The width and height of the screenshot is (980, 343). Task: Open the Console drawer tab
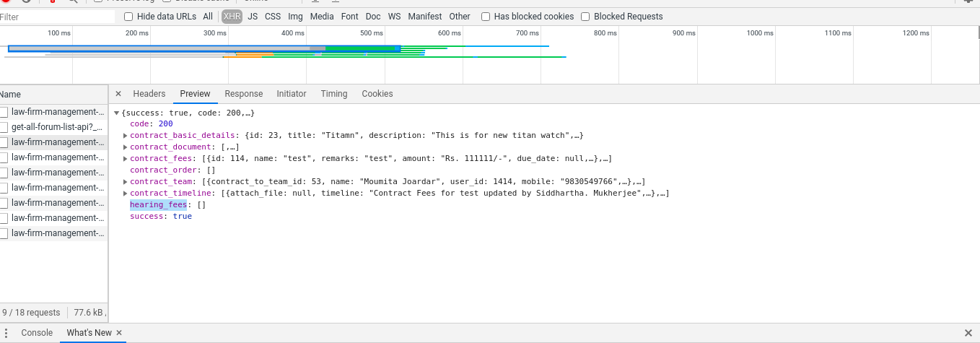[37, 333]
